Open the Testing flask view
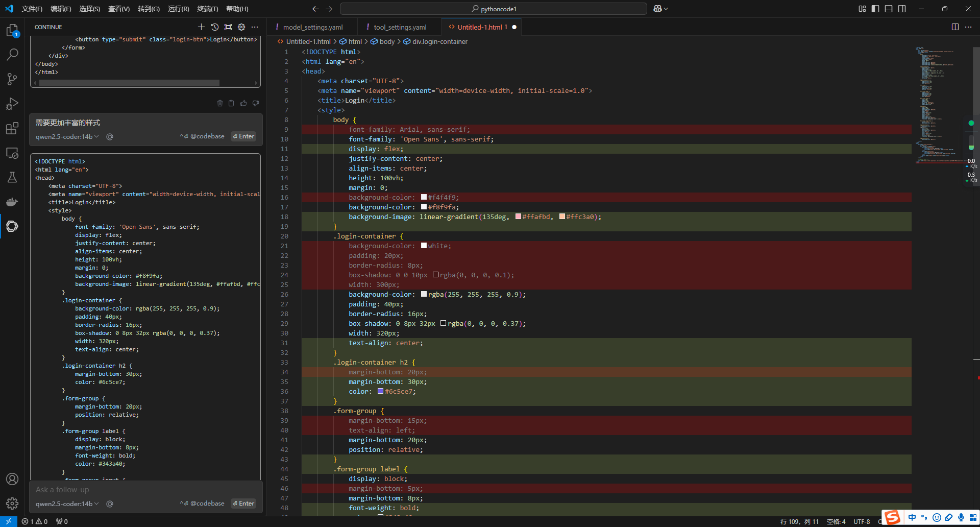 tap(12, 177)
